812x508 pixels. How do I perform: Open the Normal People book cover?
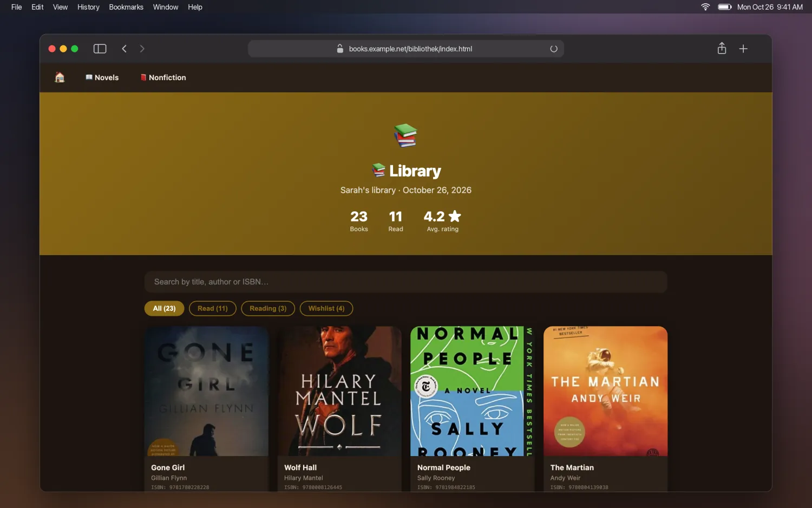point(473,391)
